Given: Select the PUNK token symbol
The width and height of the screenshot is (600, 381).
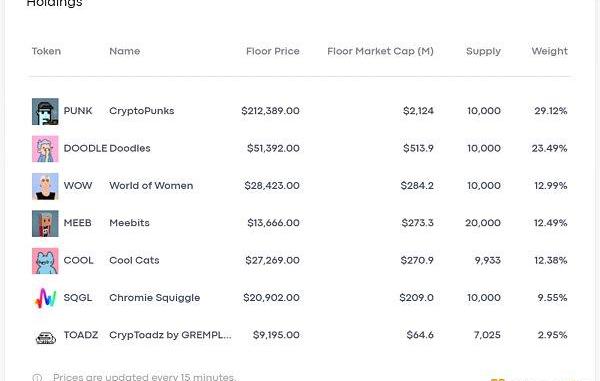Looking at the screenshot, I should click(x=78, y=111).
